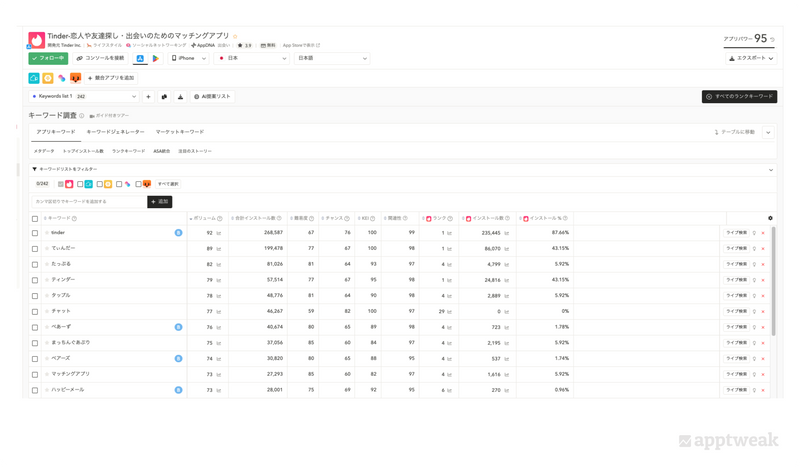Screen dimensions: 800x467
Task: Check the チャット row checkbox
Action: click(35, 312)
